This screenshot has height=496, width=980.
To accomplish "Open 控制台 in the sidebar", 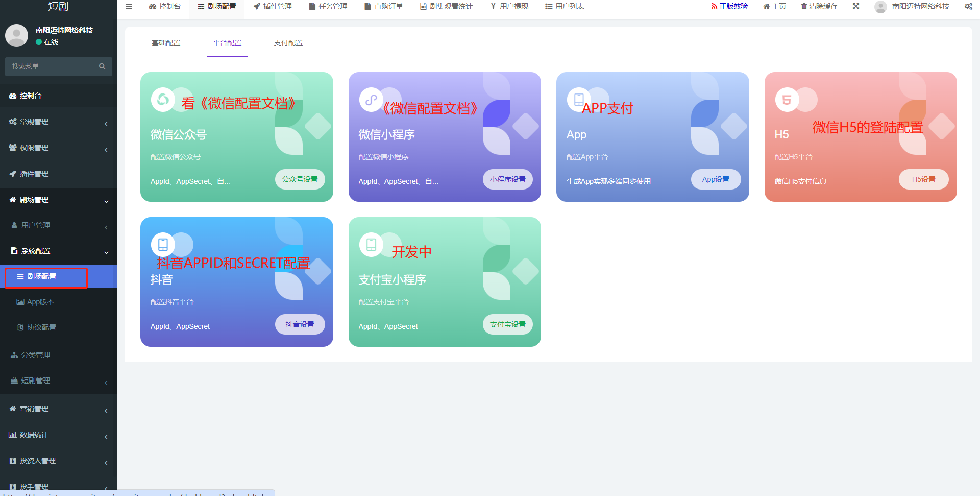I will point(59,96).
